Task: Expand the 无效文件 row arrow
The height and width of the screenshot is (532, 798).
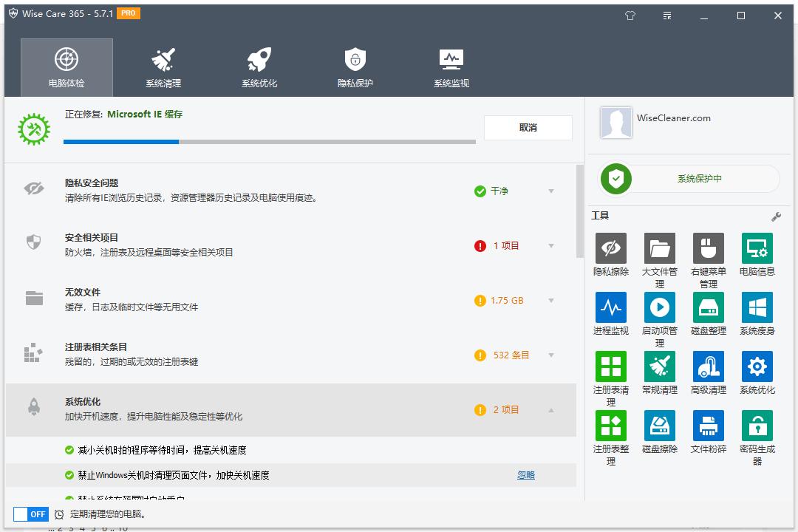Action: (x=551, y=301)
